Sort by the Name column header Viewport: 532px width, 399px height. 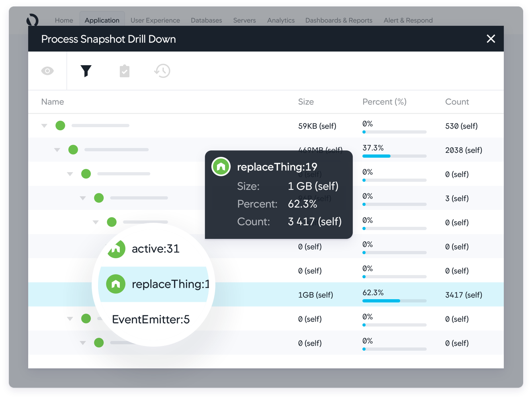(x=53, y=102)
